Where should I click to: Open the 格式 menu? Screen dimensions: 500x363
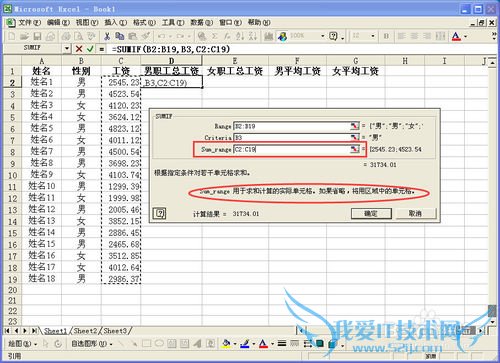coord(144,23)
